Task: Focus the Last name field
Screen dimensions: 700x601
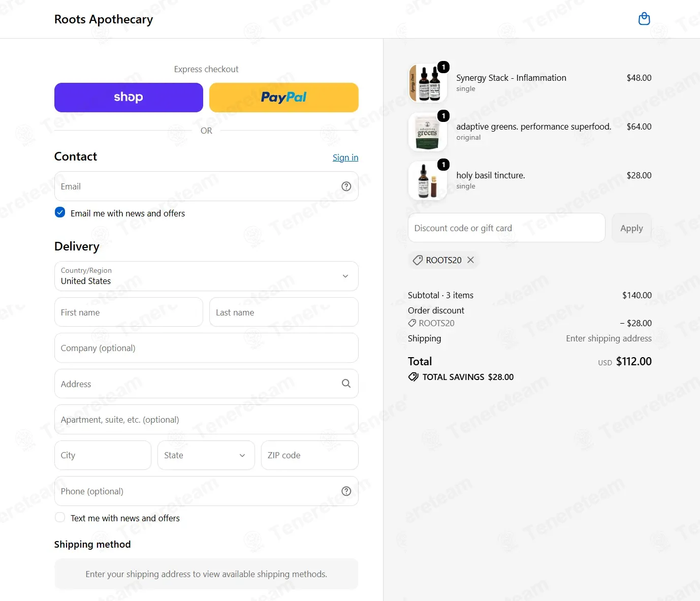Action: tap(284, 312)
